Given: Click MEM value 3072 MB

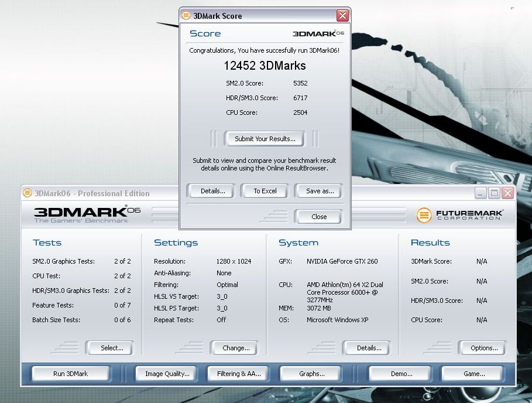Looking at the screenshot, I should [x=318, y=308].
